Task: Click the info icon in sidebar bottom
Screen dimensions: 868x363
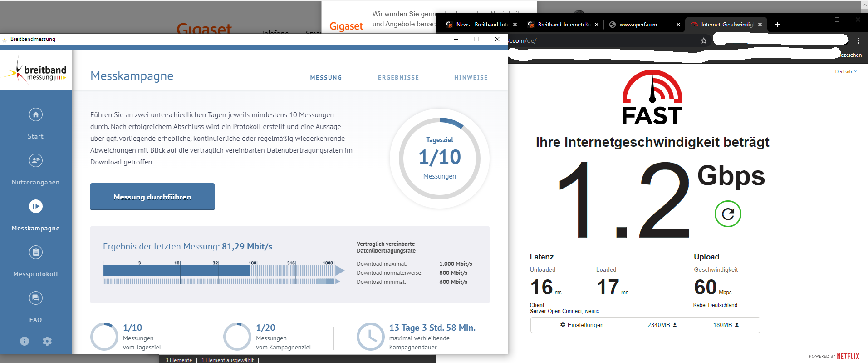Action: coord(25,341)
